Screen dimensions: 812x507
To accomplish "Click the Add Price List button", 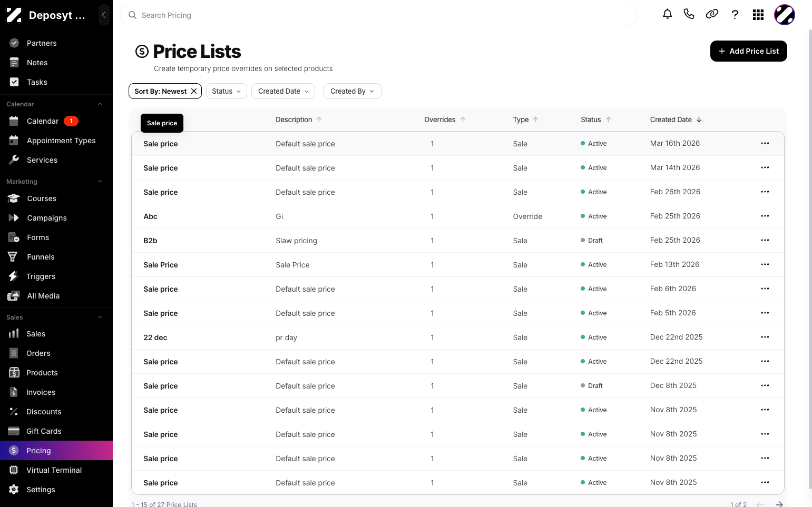I will [x=748, y=51].
